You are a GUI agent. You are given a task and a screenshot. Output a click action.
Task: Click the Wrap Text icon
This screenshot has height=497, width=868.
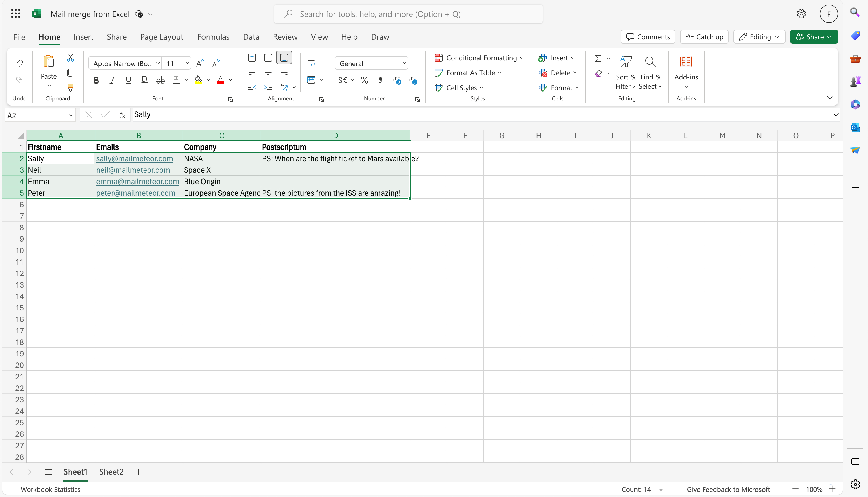pyautogui.click(x=311, y=63)
